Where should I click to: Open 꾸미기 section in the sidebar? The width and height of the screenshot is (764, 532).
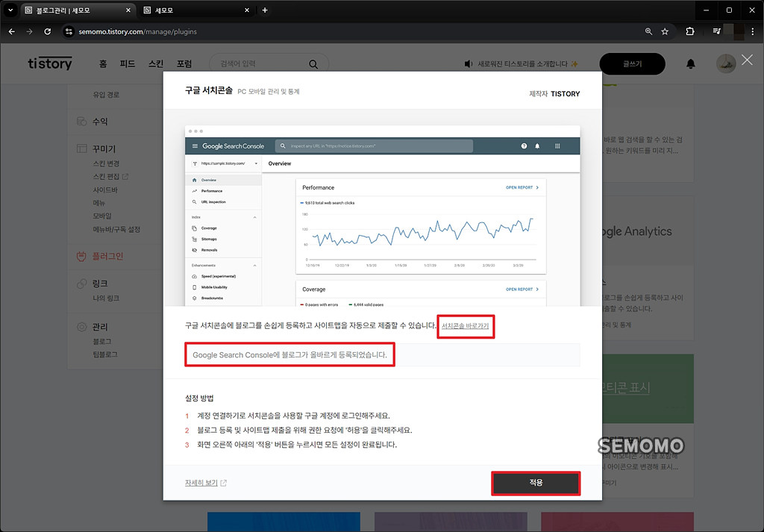tap(104, 148)
